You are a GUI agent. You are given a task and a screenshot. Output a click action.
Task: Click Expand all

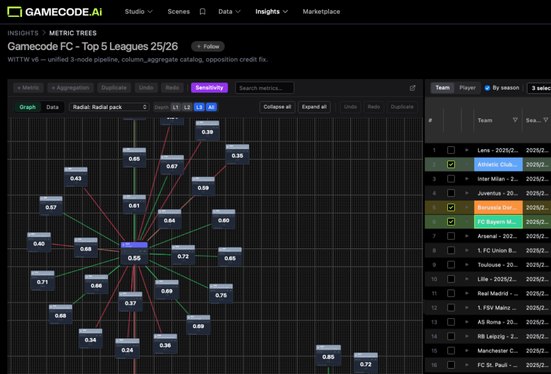pyautogui.click(x=314, y=107)
